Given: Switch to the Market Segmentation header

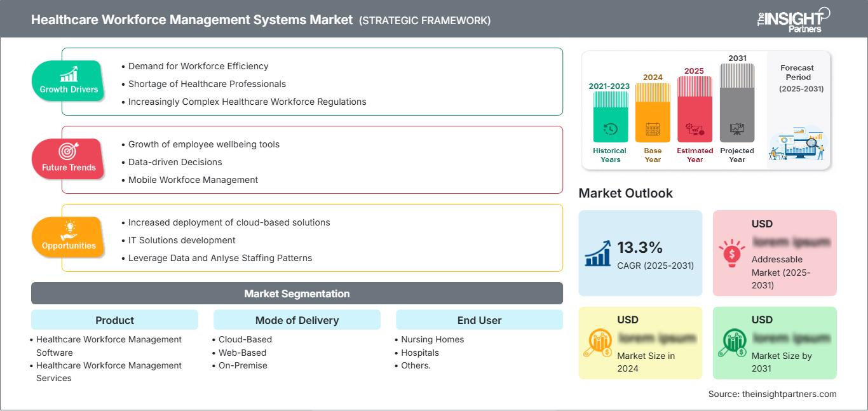Looking at the screenshot, I should click(296, 293).
